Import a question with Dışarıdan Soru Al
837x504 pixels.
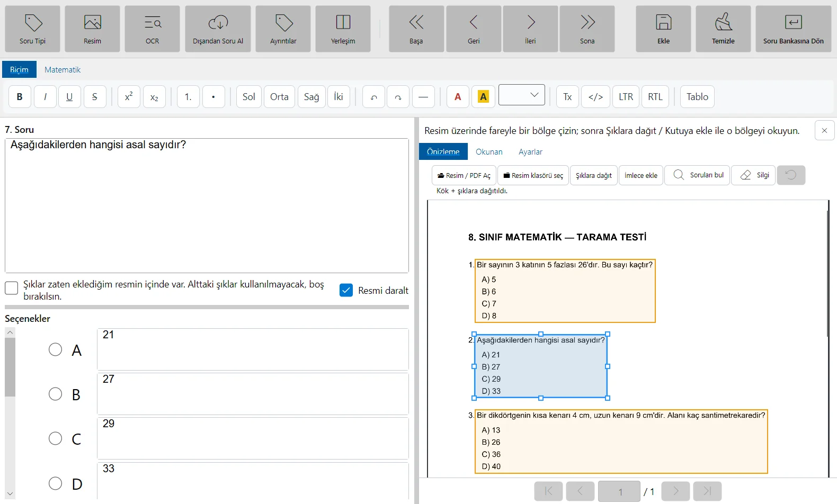click(218, 29)
